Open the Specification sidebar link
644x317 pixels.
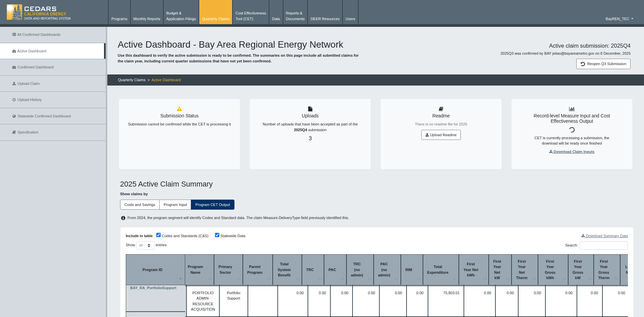tap(53, 132)
